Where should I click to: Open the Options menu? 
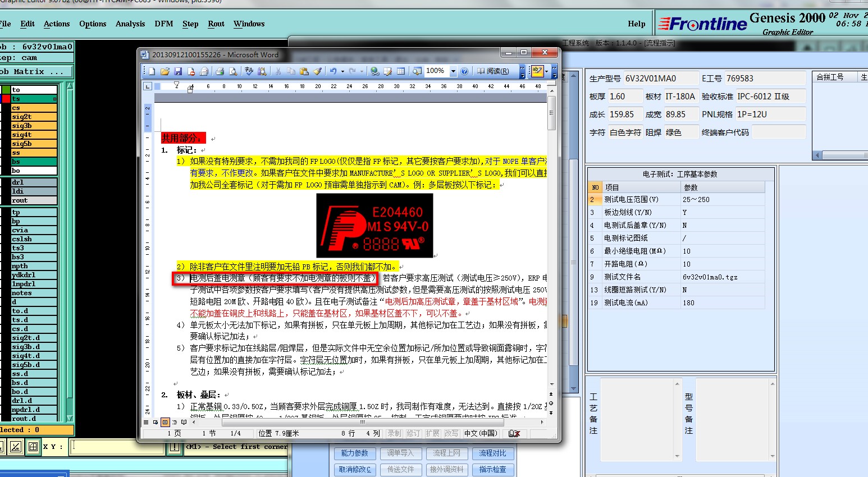tap(93, 24)
